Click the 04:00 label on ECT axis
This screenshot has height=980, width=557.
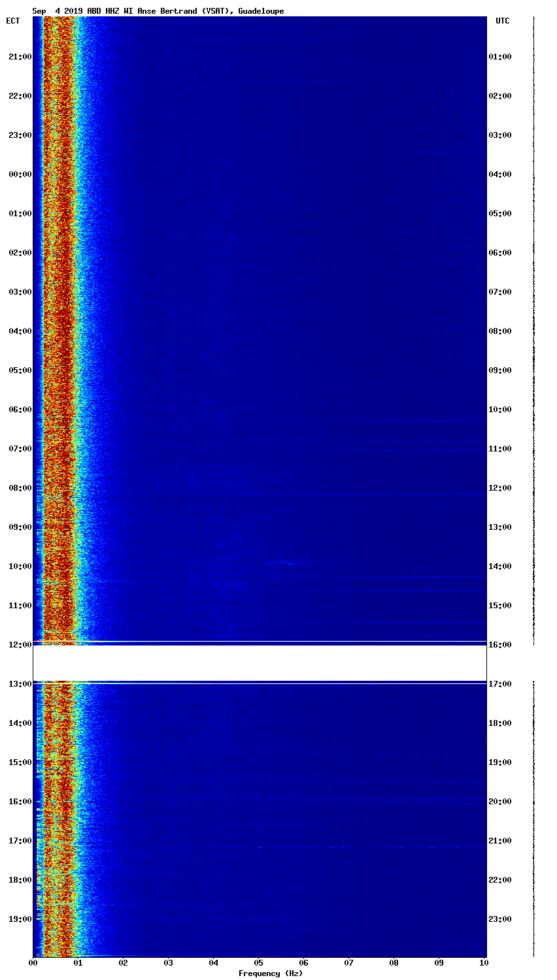tap(20, 331)
